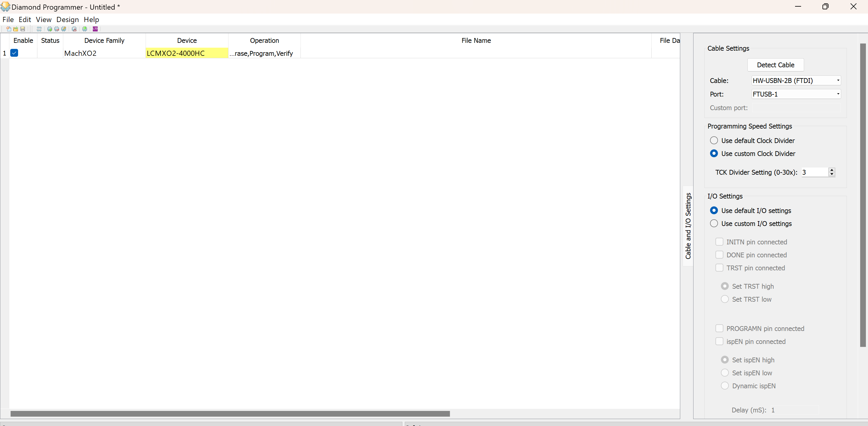868x426 pixels.
Task: Toggle DONE pin connected checkbox
Action: tap(719, 255)
